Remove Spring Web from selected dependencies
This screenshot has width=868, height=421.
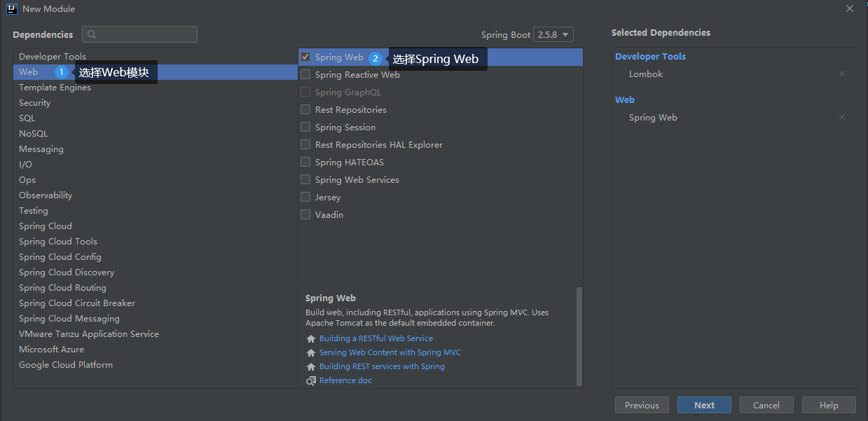tap(842, 118)
